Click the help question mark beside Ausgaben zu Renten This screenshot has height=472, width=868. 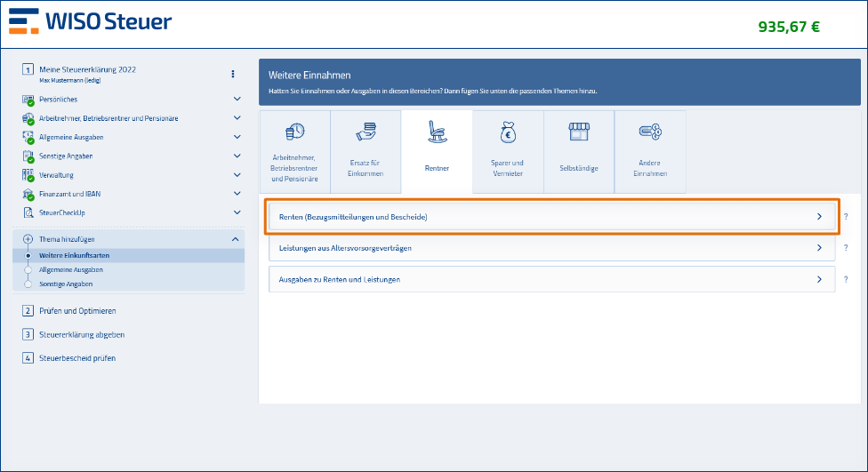pos(846,279)
